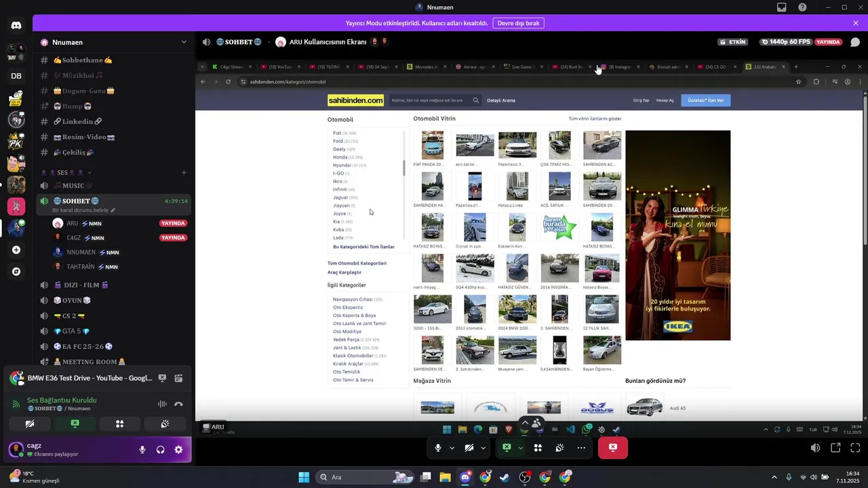Stop watching with the red disconnect button
The width and height of the screenshot is (868, 488).
click(613, 448)
